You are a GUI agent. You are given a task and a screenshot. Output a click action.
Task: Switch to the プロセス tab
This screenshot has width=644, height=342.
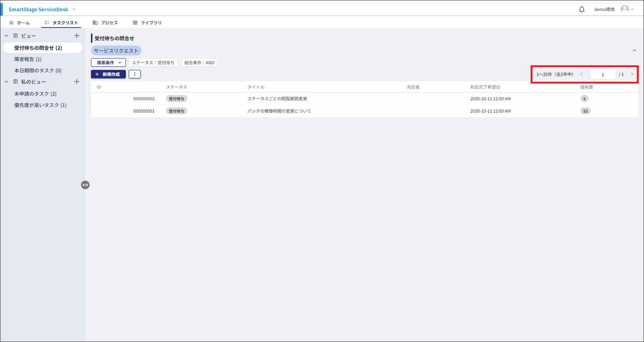105,22
